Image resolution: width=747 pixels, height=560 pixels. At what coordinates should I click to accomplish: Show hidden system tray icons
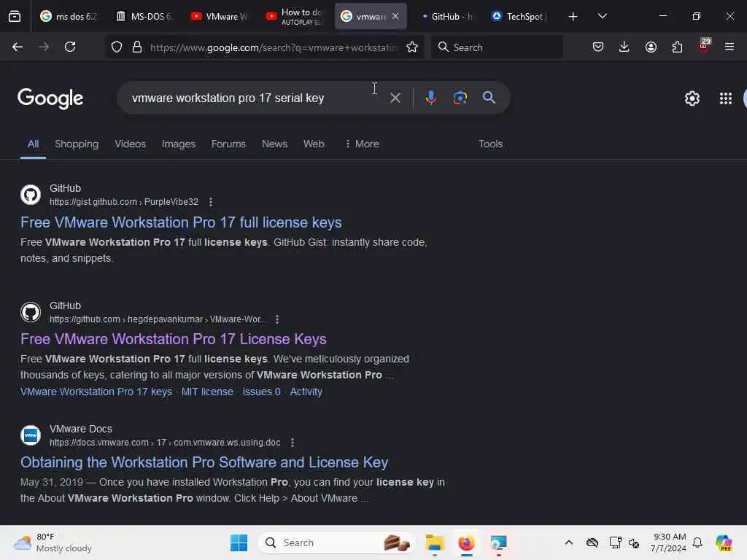(568, 542)
